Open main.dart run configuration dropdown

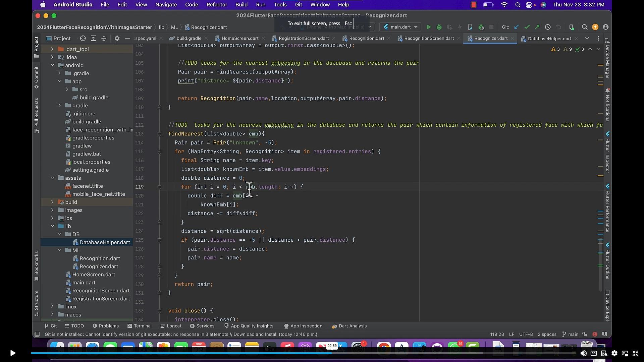point(400,27)
